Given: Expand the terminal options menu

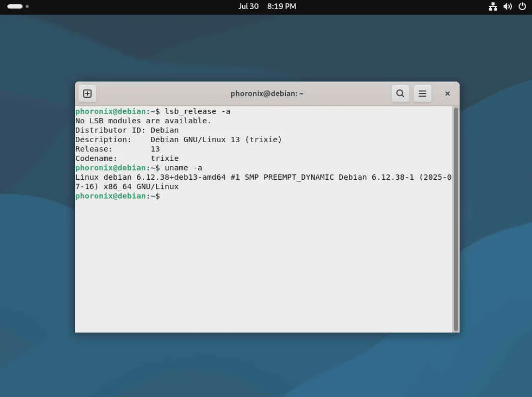Looking at the screenshot, I should coord(423,93).
